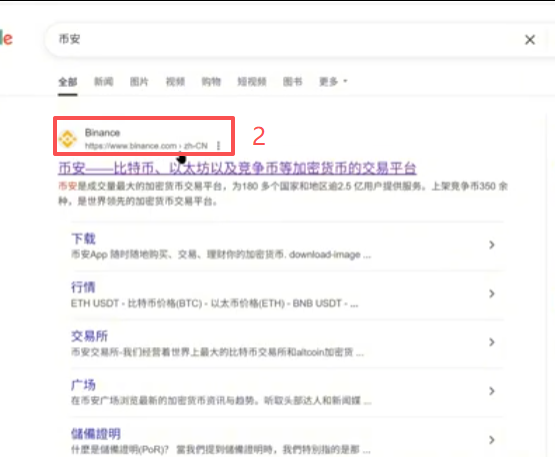This screenshot has width=555, height=457.
Task: Click the chevron arrow on the 广场 row
Action: (492, 391)
